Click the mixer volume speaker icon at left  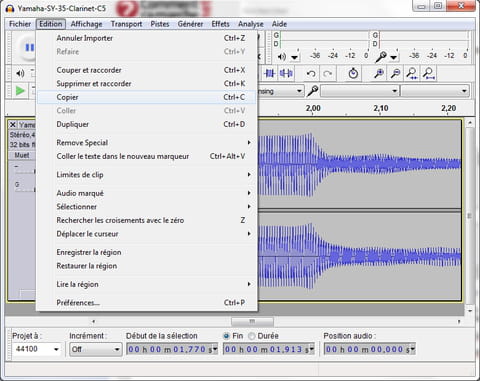tap(20, 73)
